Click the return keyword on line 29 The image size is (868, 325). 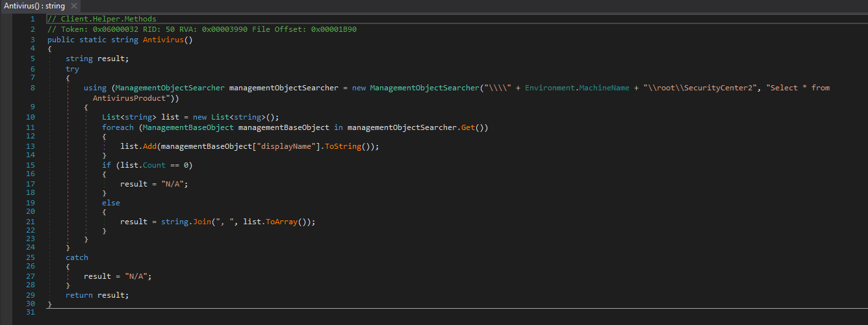[79, 295]
